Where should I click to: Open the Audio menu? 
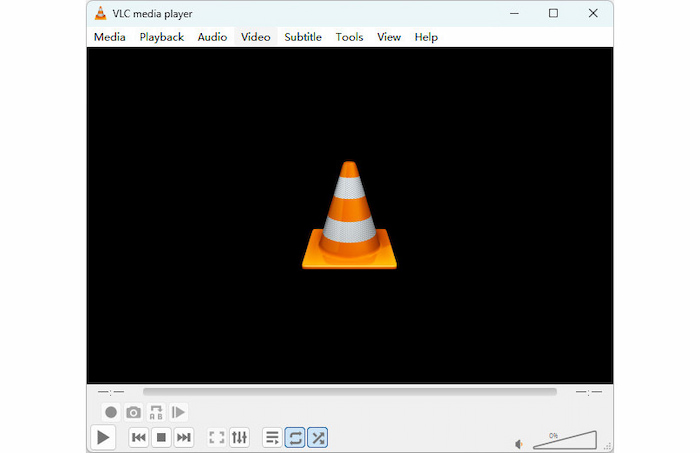pos(212,37)
